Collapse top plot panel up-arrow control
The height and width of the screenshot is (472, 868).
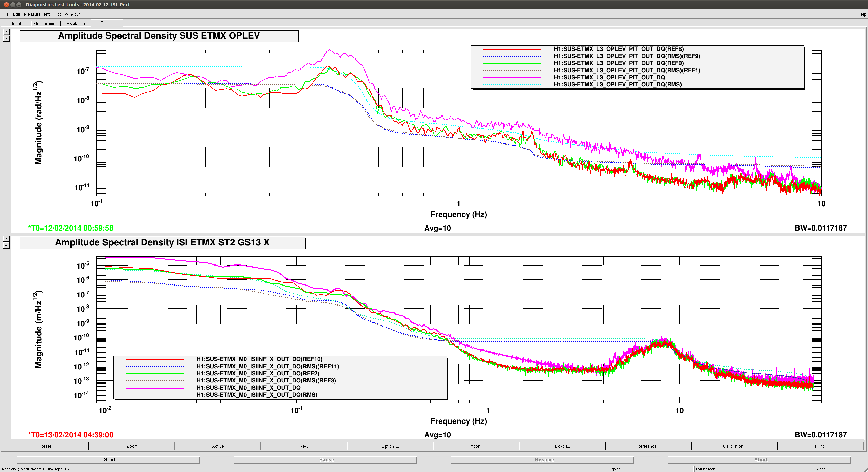click(6, 39)
